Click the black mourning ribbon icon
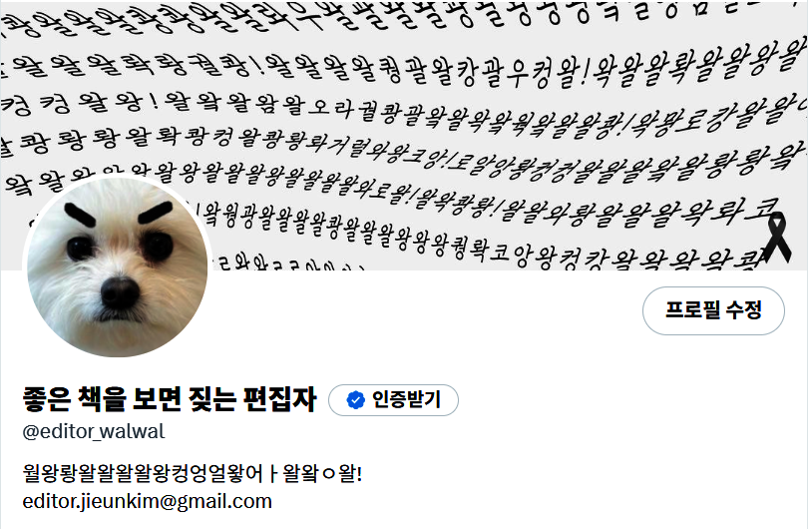This screenshot has width=812, height=529. (777, 238)
